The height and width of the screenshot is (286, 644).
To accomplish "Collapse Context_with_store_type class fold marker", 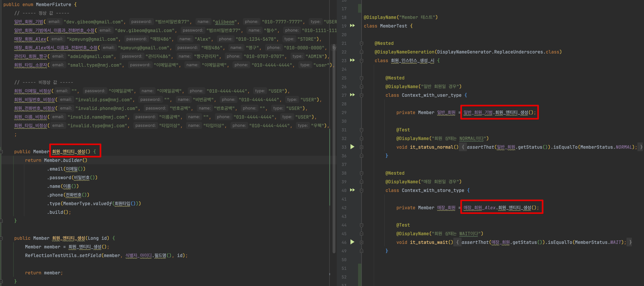I will click(x=361, y=190).
